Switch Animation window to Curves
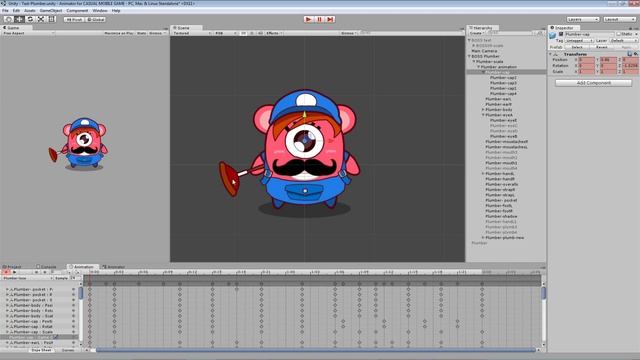640x360 pixels. (68, 350)
